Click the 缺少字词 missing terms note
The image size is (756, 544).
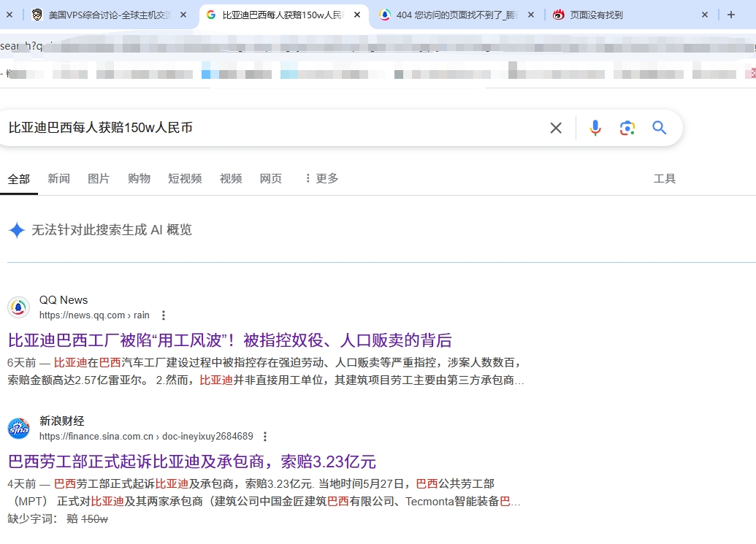coord(58,519)
